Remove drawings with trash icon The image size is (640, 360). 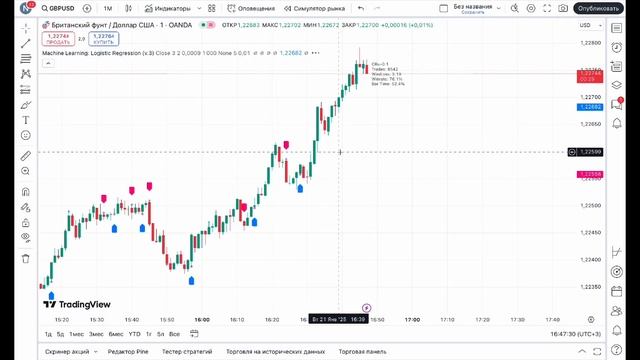tap(26, 258)
